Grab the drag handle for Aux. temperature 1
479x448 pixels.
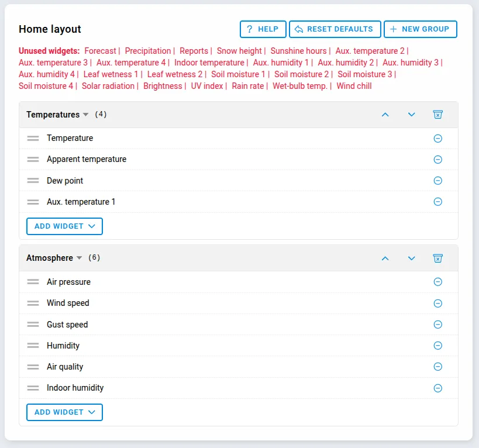pyautogui.click(x=33, y=202)
